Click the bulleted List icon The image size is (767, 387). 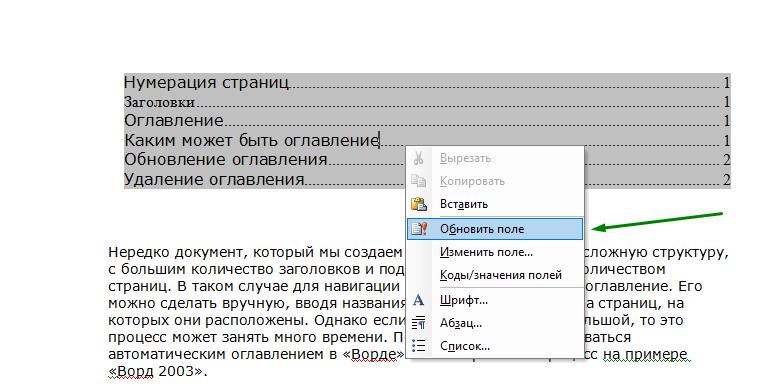point(418,346)
